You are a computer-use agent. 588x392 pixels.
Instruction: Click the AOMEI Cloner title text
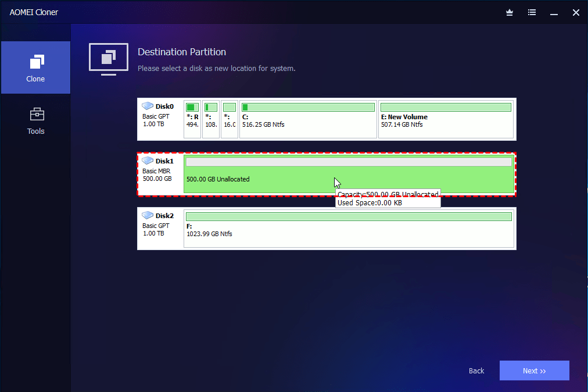34,12
